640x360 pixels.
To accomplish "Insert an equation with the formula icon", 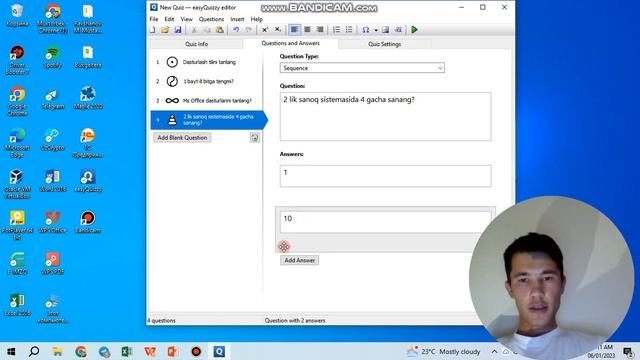I will (x=398, y=30).
